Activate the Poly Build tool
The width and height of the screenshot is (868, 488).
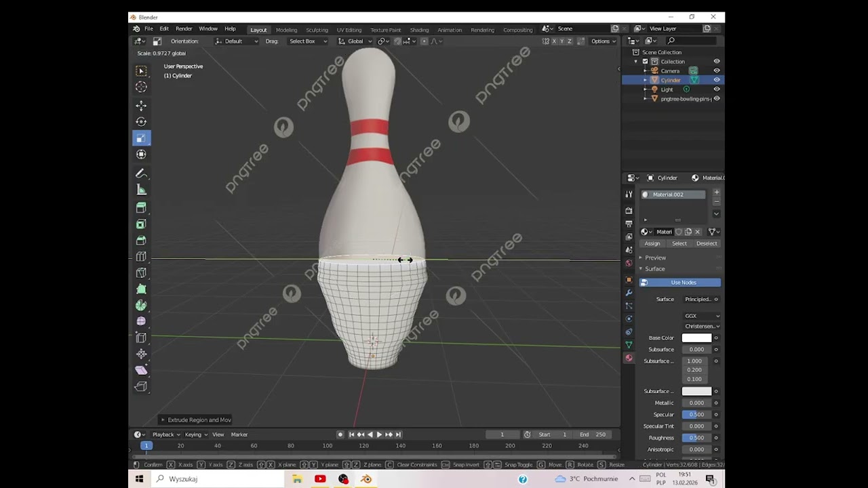click(141, 289)
